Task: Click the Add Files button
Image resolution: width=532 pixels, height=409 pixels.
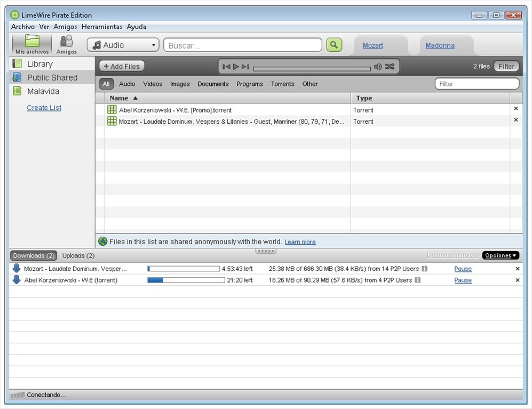Action: 122,66
